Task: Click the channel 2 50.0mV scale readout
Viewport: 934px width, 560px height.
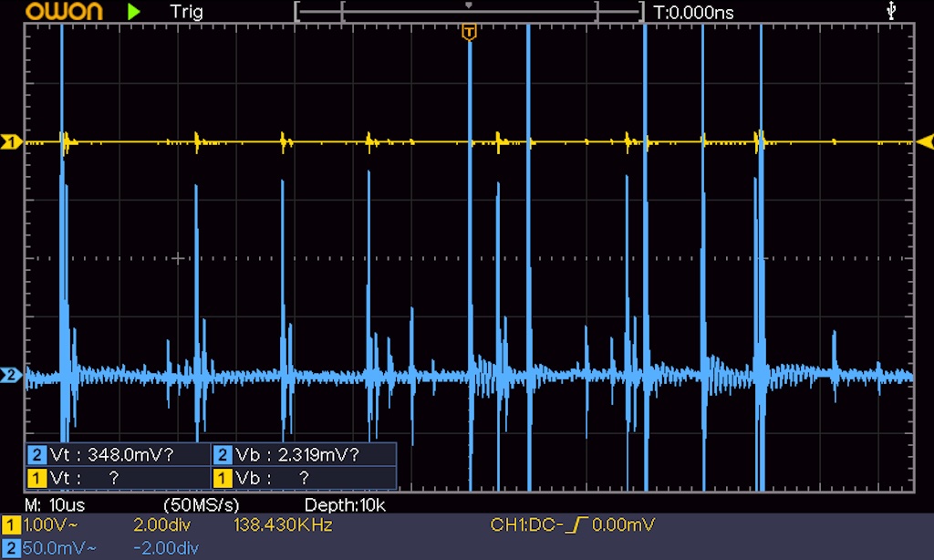Action: (x=59, y=548)
